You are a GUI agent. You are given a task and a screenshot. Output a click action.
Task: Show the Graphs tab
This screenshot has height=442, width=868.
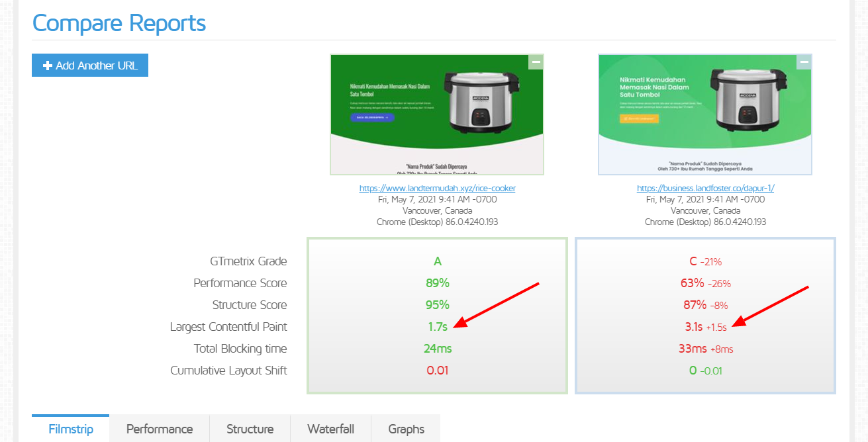click(x=406, y=429)
